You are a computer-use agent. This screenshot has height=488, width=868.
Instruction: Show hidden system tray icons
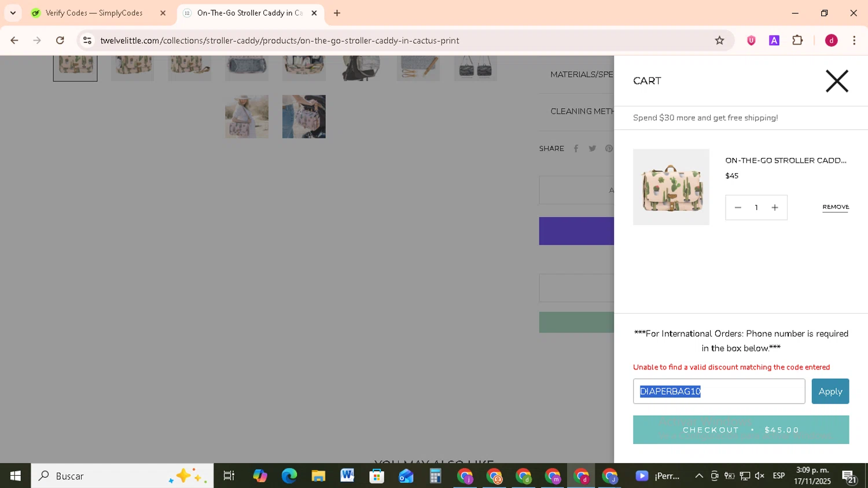(x=699, y=476)
